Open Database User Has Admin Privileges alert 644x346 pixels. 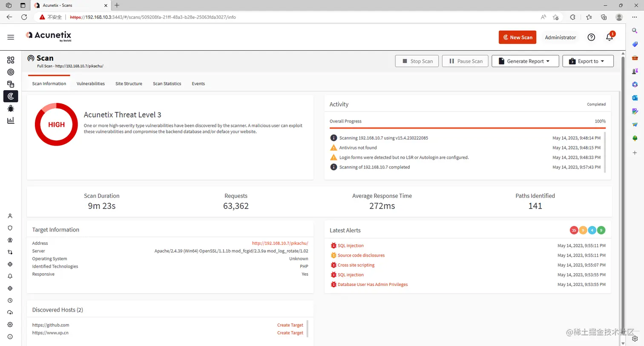coord(373,284)
